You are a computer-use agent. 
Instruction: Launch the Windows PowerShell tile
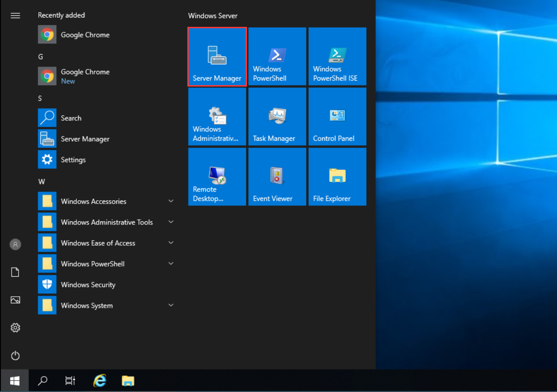[277, 56]
